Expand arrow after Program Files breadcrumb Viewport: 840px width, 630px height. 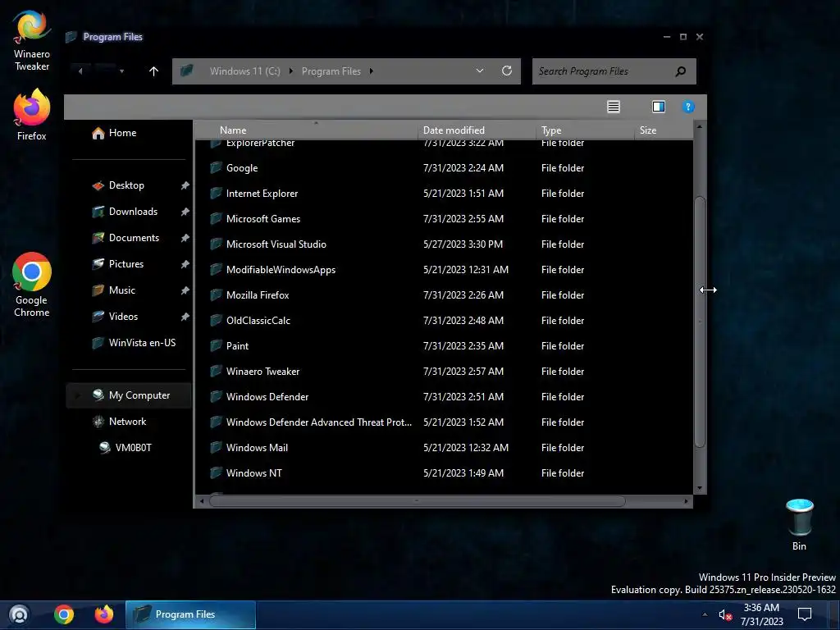(x=371, y=71)
